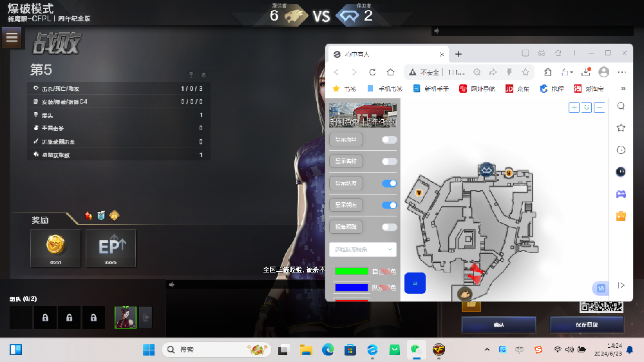The width and height of the screenshot is (644, 362).
Task: Go forward in the browser
Action: (x=354, y=72)
